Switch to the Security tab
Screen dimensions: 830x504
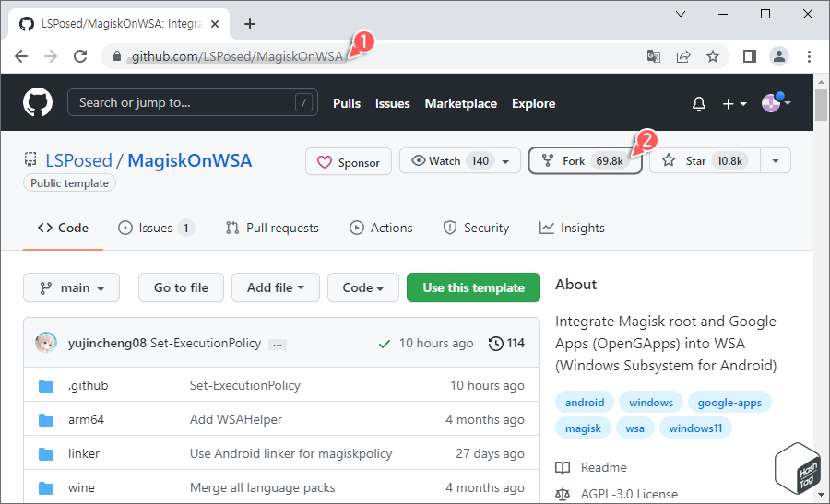[x=476, y=228]
